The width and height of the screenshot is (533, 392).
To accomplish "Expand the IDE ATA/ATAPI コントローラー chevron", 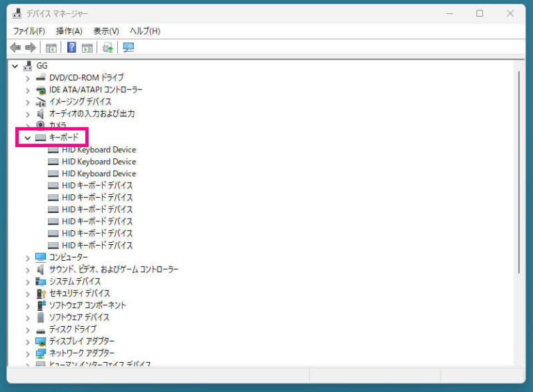I will (x=28, y=90).
